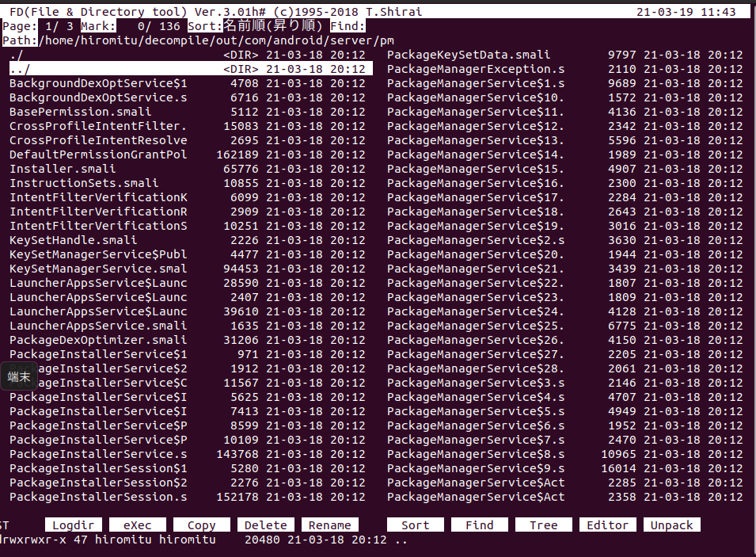
Task: Select PackageManagerService$10. entry
Action: point(565,97)
